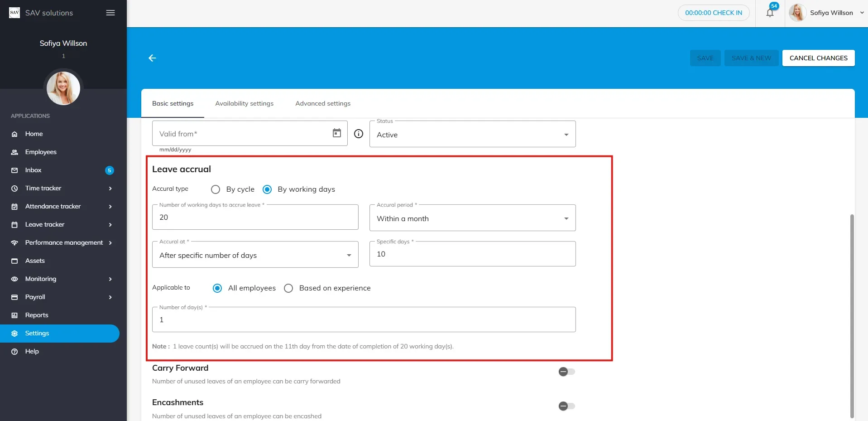The width and height of the screenshot is (868, 421).
Task: Select the By working days radio button
Action: coord(267,189)
